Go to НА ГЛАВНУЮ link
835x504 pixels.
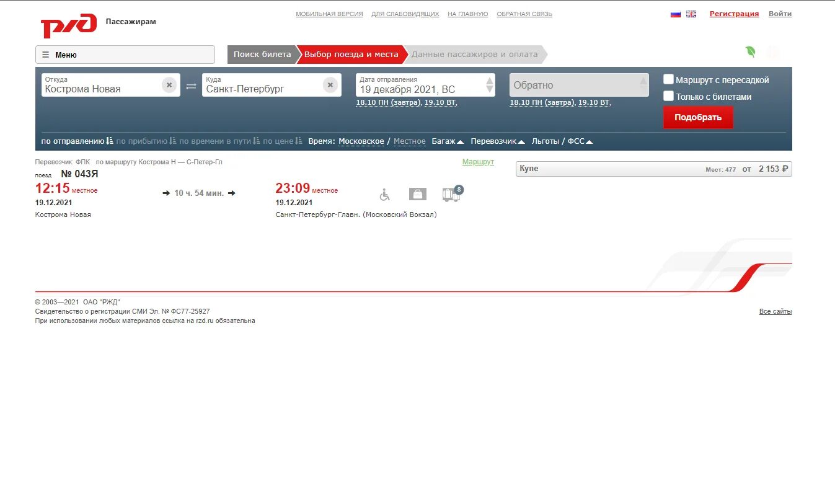468,14
